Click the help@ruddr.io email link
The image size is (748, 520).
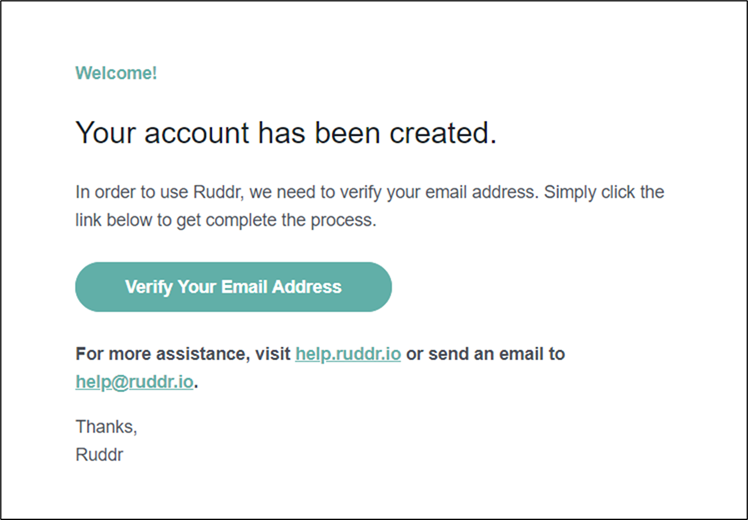pyautogui.click(x=134, y=381)
